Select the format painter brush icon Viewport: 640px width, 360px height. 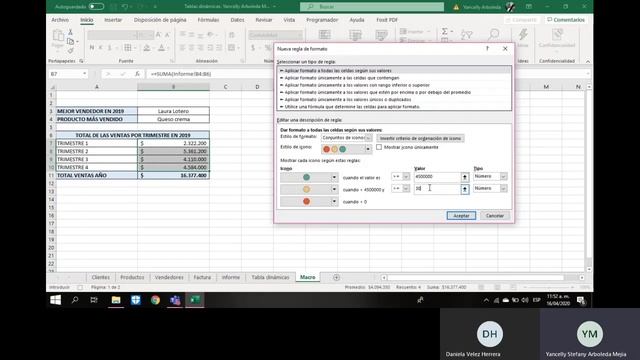coord(70,51)
